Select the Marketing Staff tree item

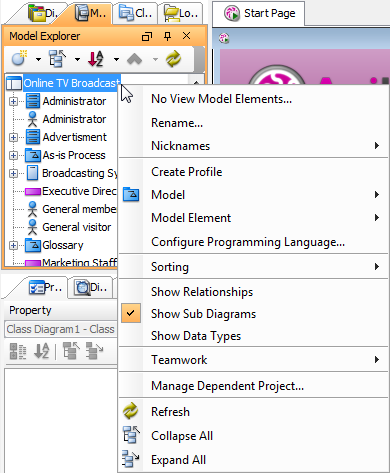(80, 263)
